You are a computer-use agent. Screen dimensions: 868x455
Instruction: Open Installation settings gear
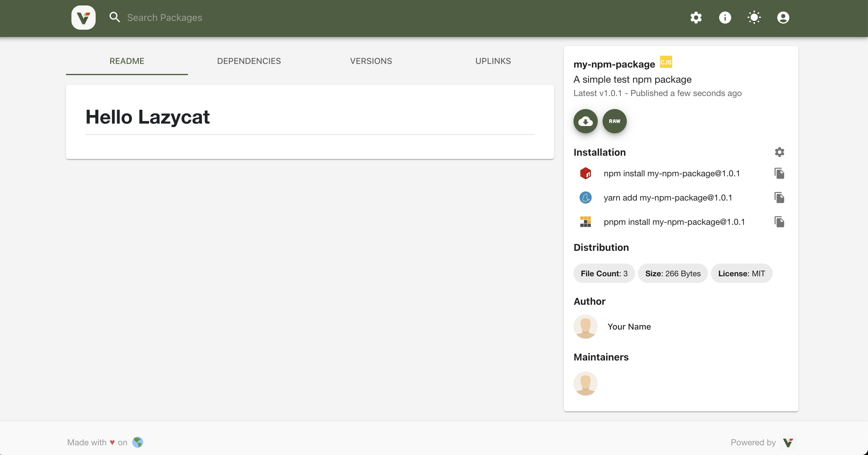click(779, 152)
